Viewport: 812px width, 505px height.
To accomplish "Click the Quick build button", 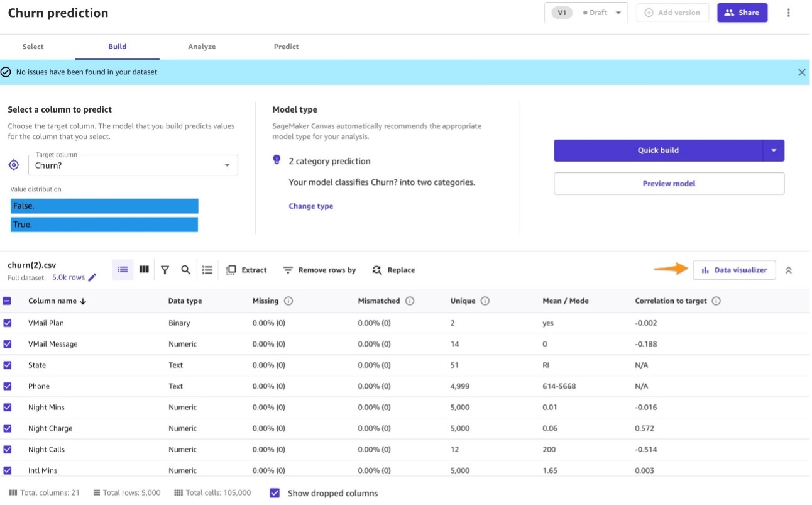I will (658, 150).
